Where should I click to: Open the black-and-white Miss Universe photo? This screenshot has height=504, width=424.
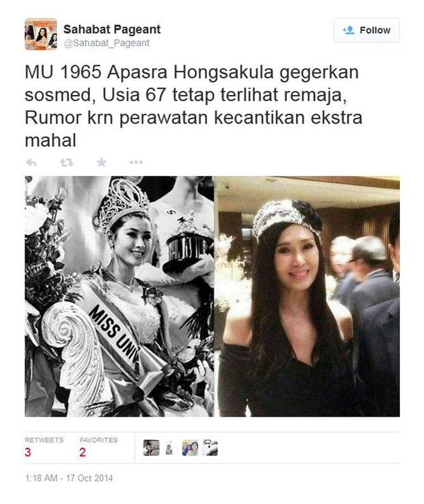pos(119,296)
